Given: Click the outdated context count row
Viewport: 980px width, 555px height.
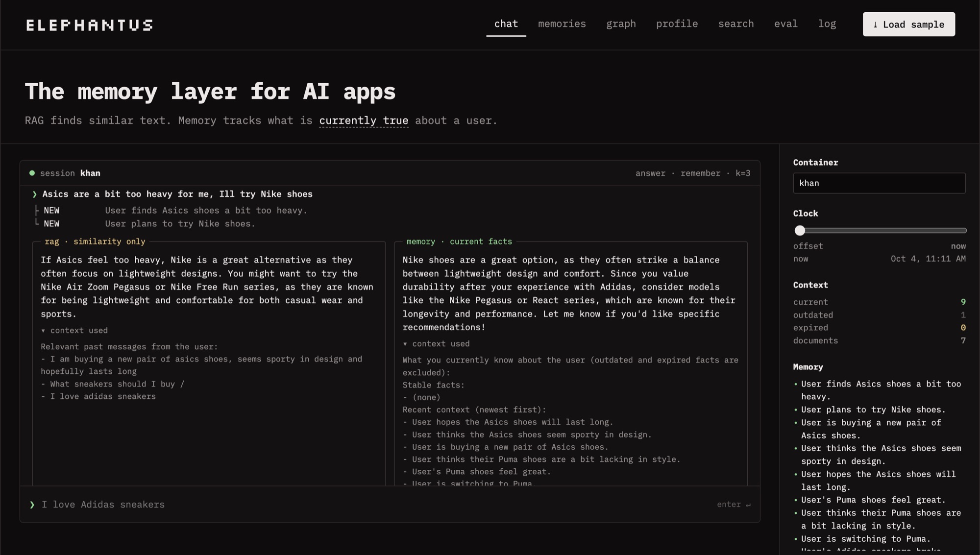Looking at the screenshot, I should (x=879, y=315).
